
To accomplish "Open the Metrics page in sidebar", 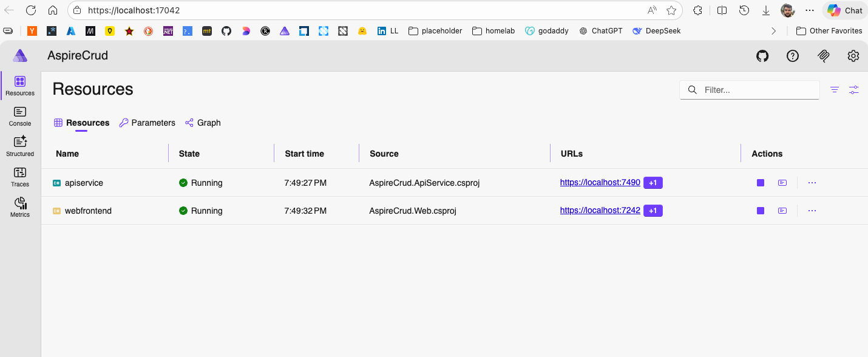I will click(20, 207).
